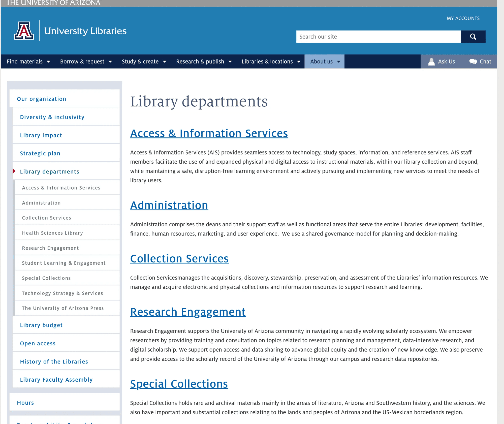This screenshot has height=424, width=504.
Task: Click inside the Search our site field
Action: 379,37
